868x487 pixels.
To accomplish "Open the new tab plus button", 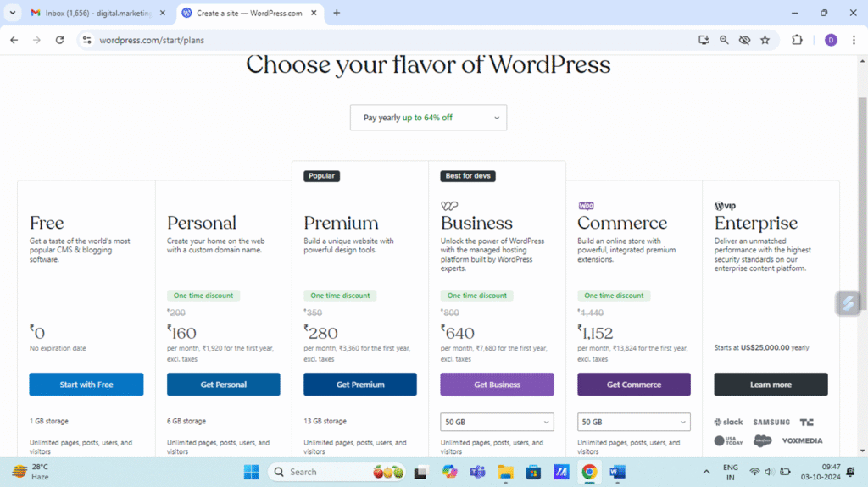I will [x=337, y=13].
